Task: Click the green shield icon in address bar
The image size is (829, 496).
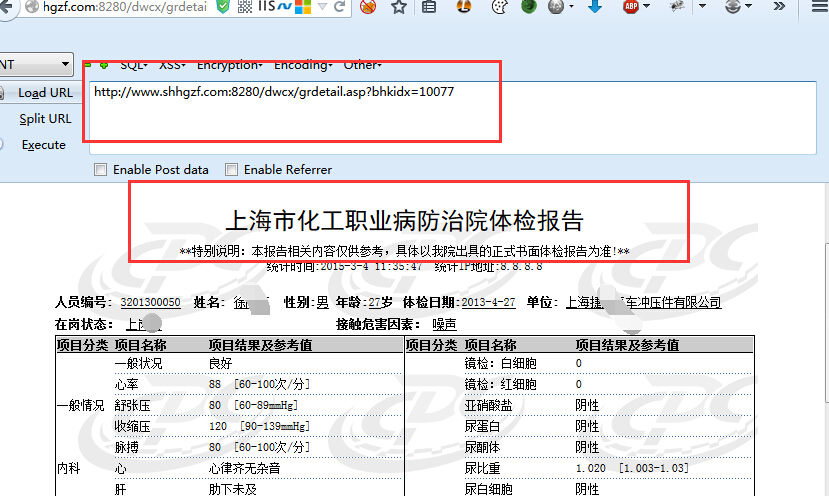Action: 223,6
